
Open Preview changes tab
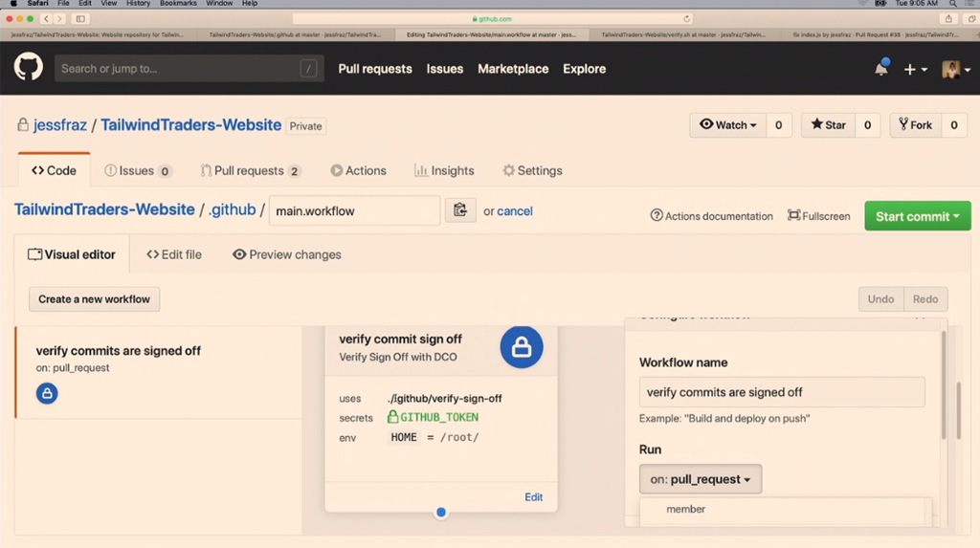pos(287,254)
